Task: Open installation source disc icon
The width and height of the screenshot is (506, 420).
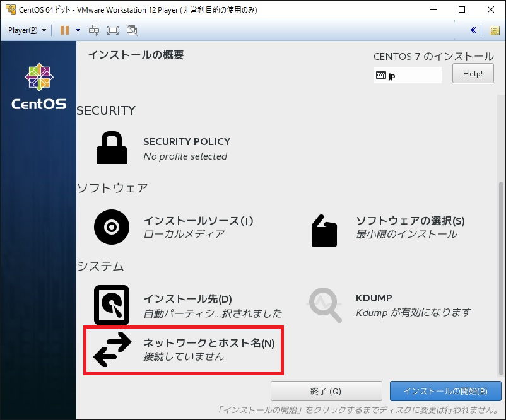Action: pyautogui.click(x=112, y=227)
